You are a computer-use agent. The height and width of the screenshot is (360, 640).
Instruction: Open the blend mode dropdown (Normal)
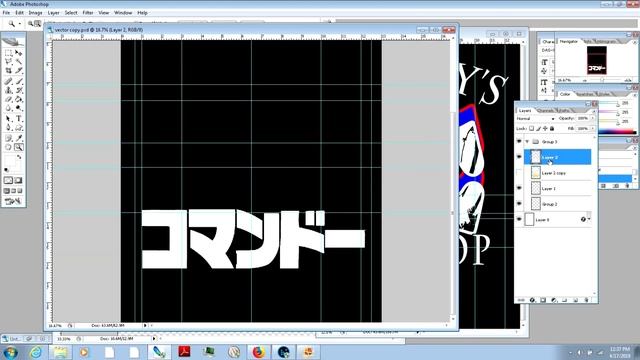(536, 118)
